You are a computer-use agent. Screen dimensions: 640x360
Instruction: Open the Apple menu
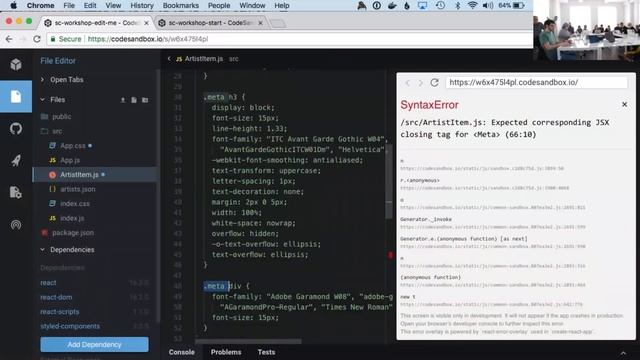[13, 6]
